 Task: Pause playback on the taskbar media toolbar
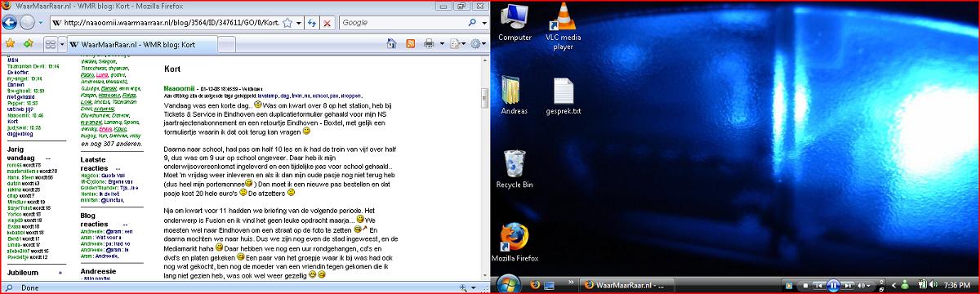pyautogui.click(x=833, y=285)
